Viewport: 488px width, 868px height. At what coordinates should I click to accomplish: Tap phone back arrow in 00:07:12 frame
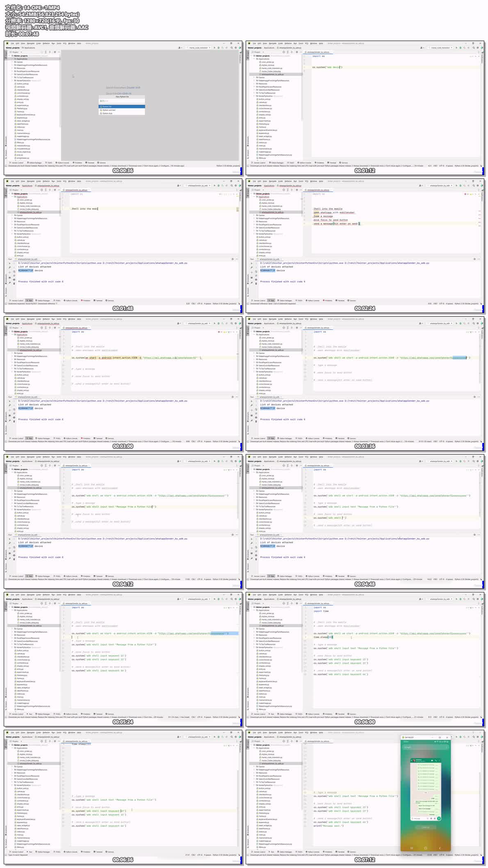click(440, 848)
